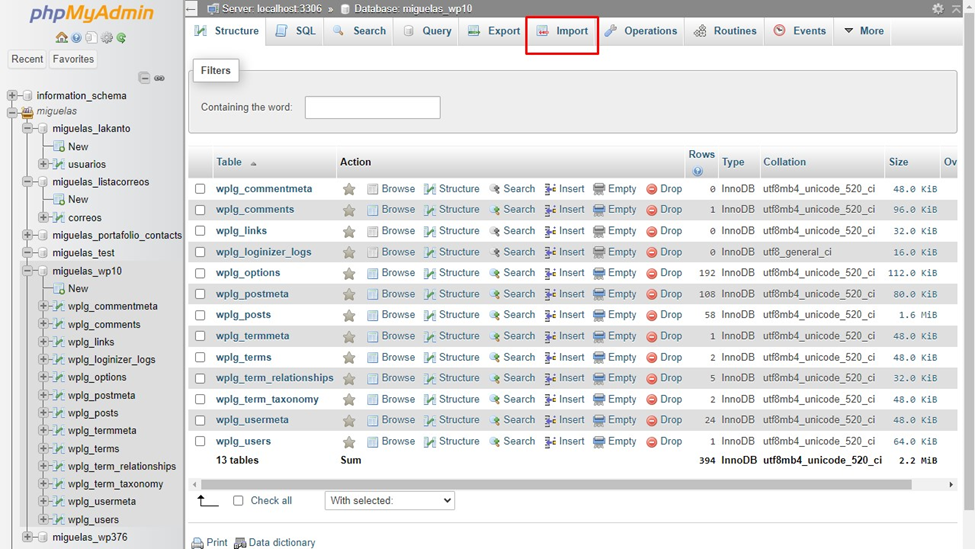Expand the information_schema database node
Screen dimensions: 975x549
[x=12, y=95]
